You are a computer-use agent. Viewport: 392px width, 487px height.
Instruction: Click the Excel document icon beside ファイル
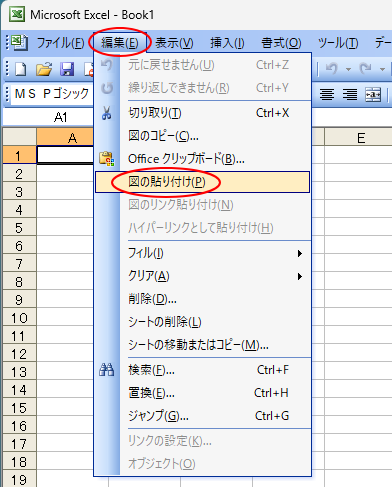19,42
